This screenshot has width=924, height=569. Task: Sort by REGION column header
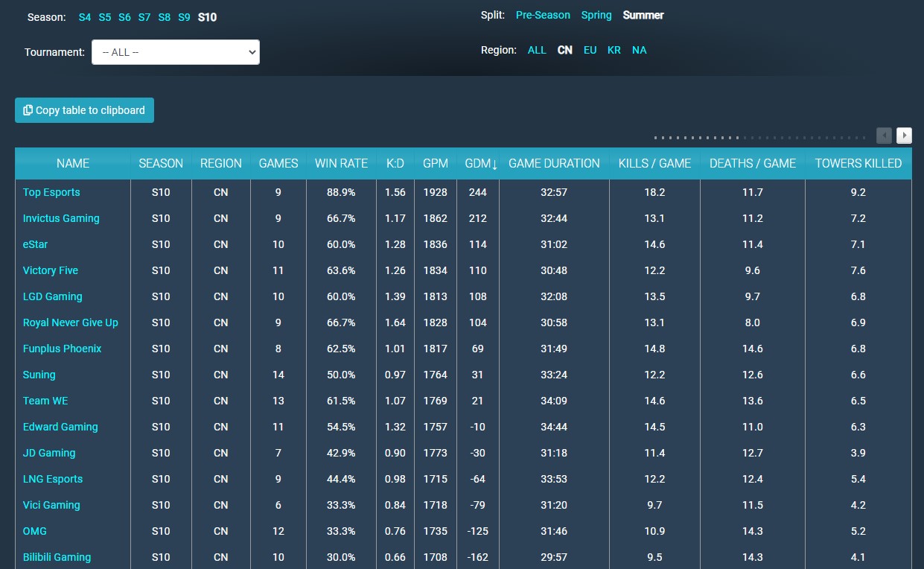[221, 163]
